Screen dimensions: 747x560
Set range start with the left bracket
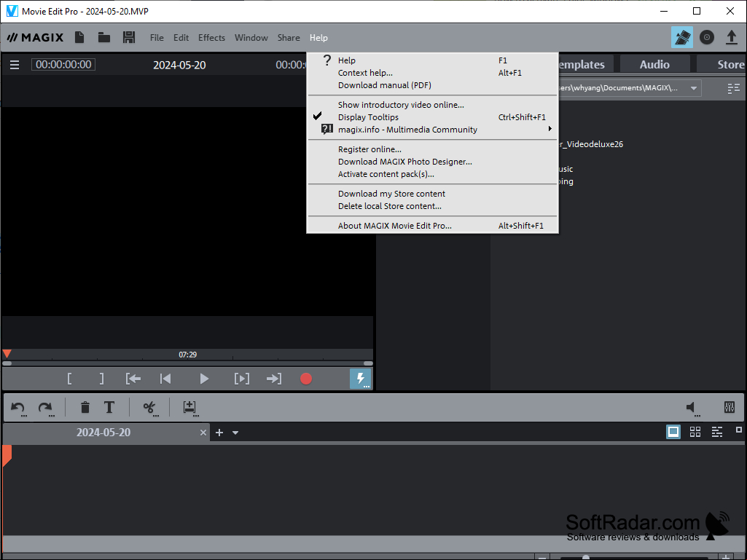point(69,379)
